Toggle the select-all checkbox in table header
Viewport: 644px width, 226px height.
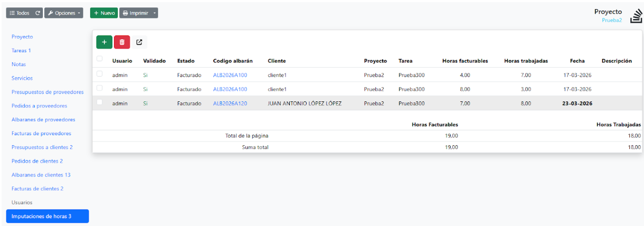point(99,59)
